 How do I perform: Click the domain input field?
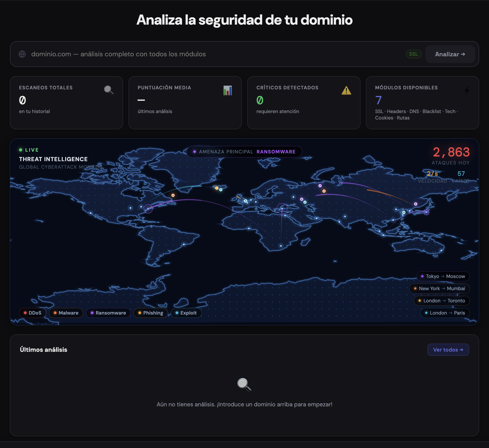pos(216,54)
